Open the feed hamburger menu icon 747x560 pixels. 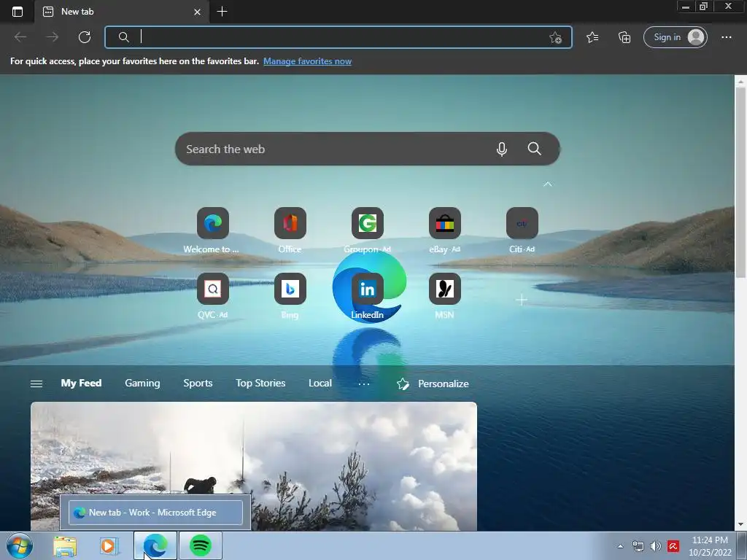[x=36, y=384]
